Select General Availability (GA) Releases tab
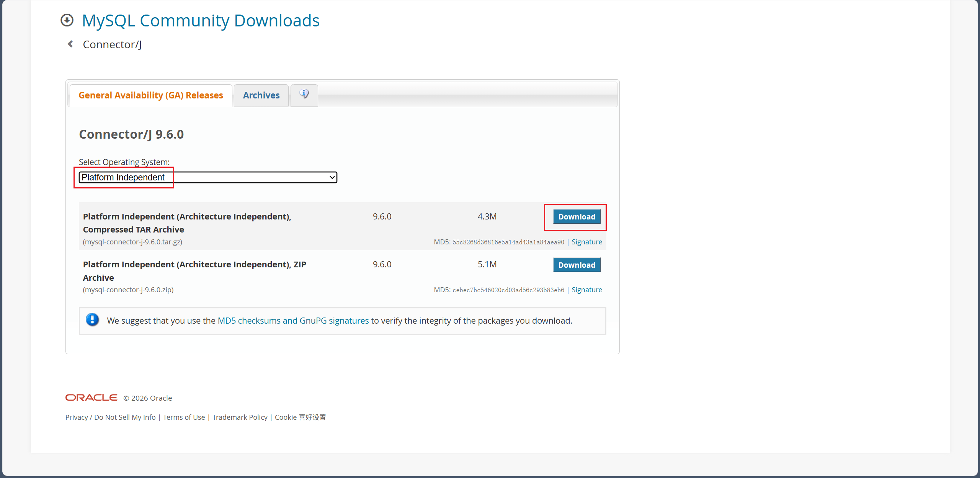Viewport: 980px width, 478px height. pos(151,95)
